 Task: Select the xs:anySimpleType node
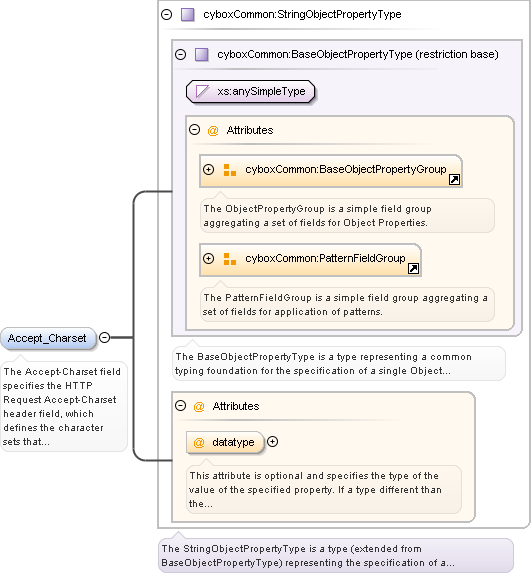(251, 91)
